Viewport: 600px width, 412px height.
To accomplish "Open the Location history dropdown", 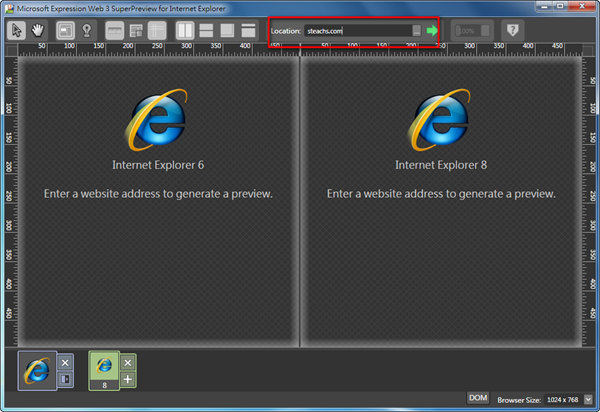I will click(x=417, y=31).
